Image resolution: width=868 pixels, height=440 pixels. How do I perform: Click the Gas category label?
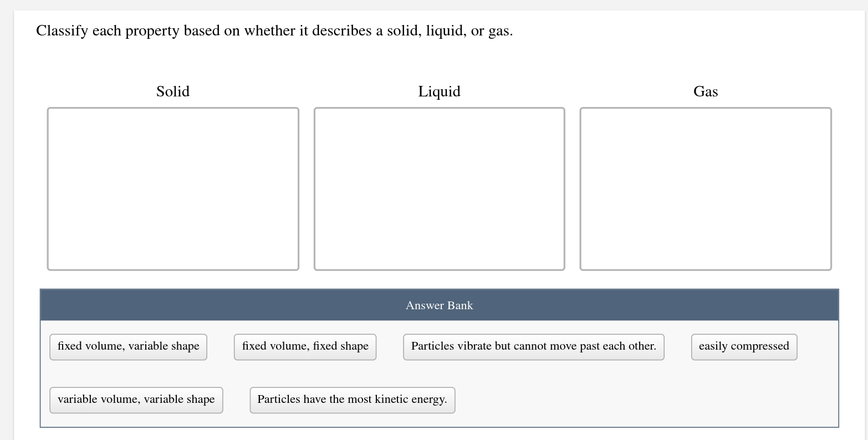[705, 91]
